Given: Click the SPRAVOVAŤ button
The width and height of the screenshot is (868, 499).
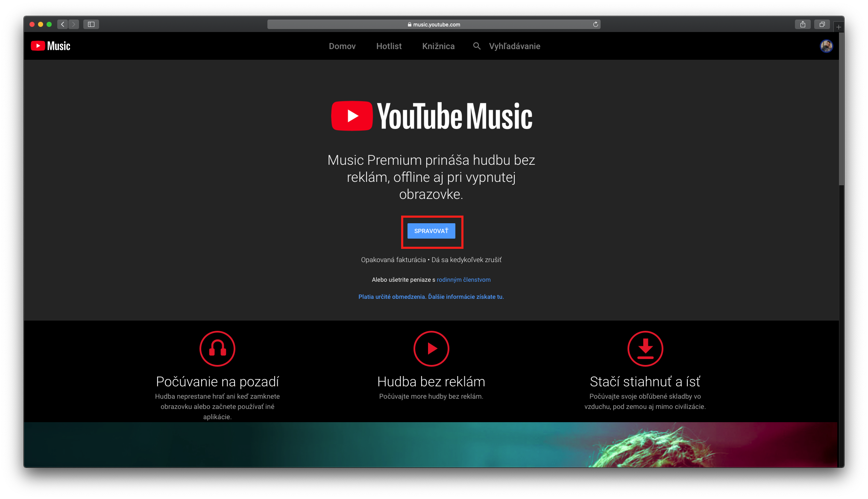Looking at the screenshot, I should [431, 231].
